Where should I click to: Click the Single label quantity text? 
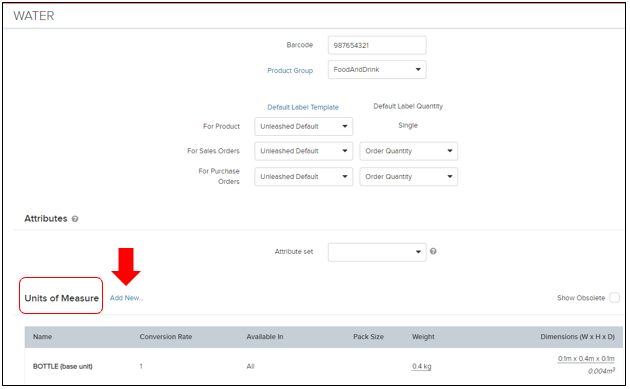pos(408,125)
